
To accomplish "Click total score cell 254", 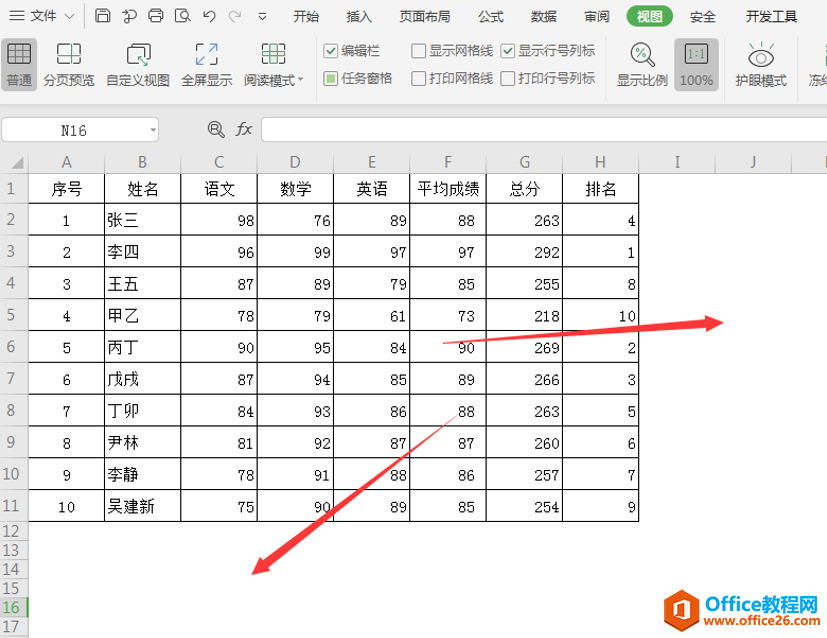I will pos(524,506).
